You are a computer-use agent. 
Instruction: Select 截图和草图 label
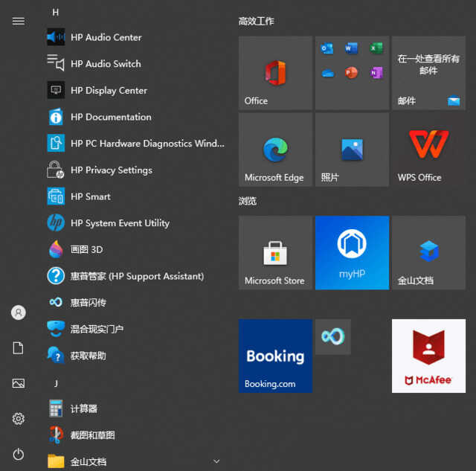[92, 435]
